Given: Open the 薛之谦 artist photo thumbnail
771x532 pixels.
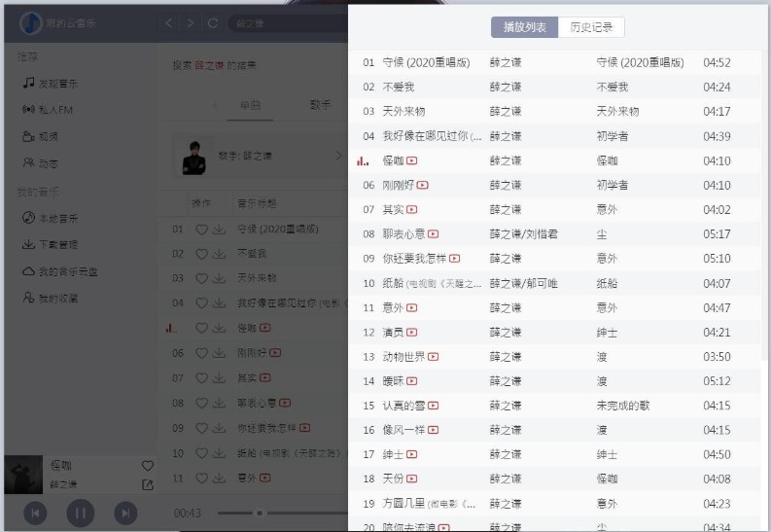Looking at the screenshot, I should point(194,157).
